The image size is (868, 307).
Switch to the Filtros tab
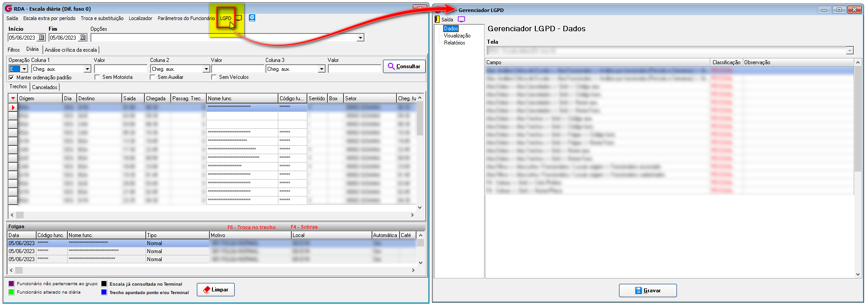click(14, 50)
